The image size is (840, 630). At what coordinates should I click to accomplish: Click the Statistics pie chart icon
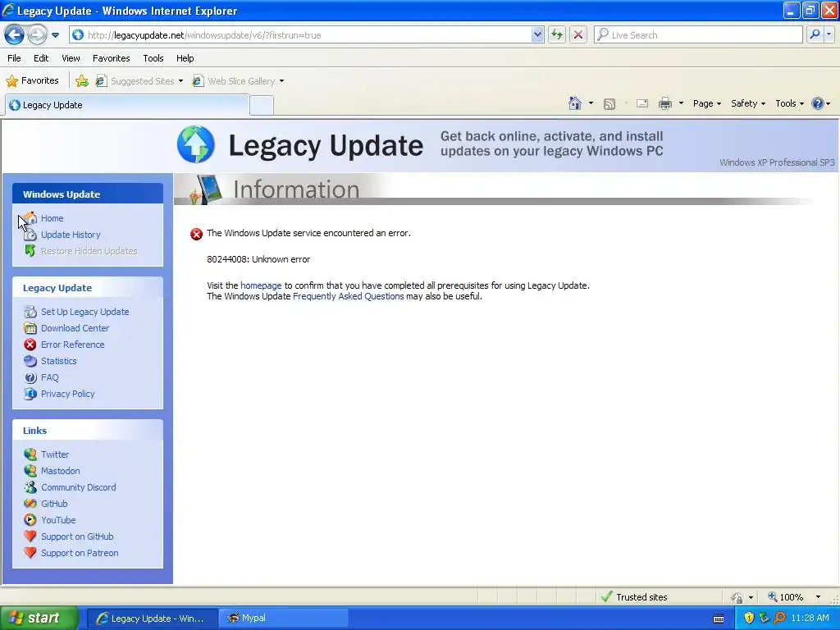(30, 361)
